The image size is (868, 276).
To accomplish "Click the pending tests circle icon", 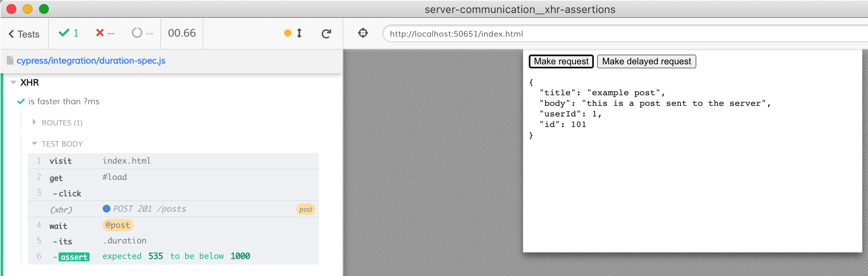I will point(137,33).
